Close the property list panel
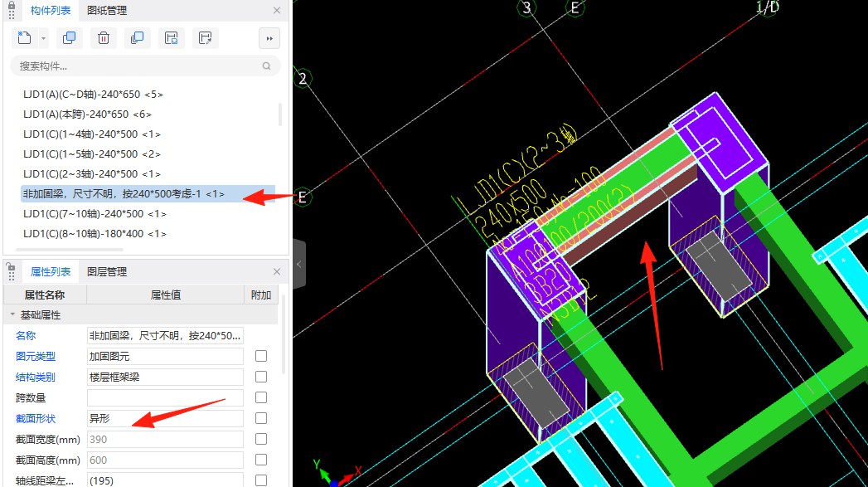868x487 pixels. 277,271
